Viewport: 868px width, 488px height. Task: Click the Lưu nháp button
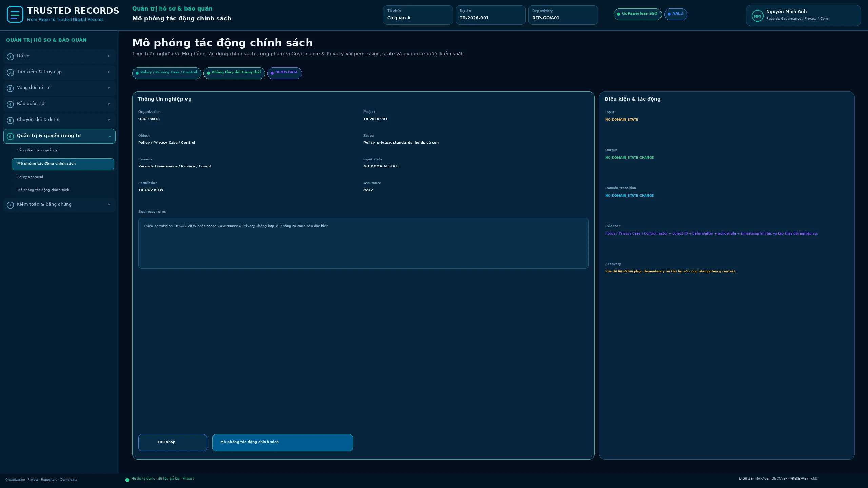(x=173, y=443)
